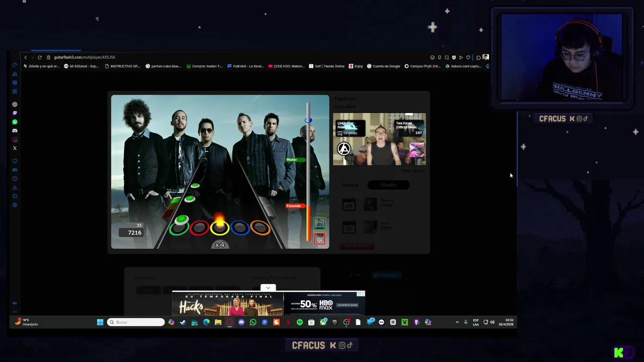644x362 pixels.
Task: Click the browser profile avatar in the toolbar
Action: tap(486, 57)
